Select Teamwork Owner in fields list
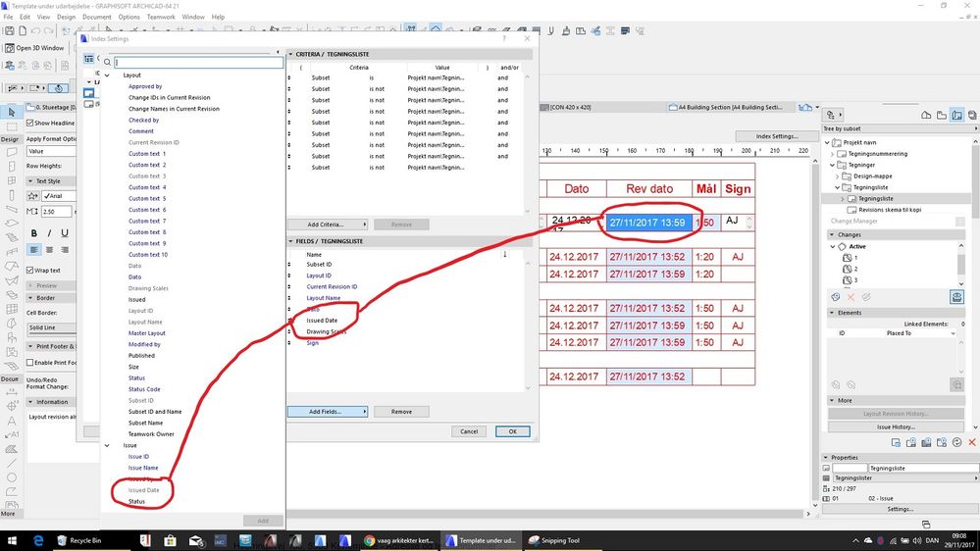980x551 pixels. 151,434
